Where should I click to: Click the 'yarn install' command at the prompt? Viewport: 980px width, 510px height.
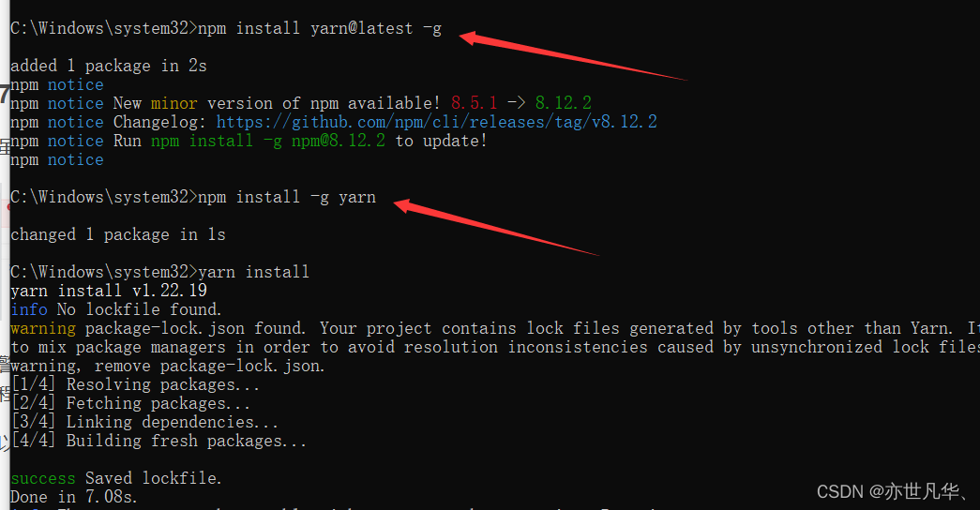253,272
